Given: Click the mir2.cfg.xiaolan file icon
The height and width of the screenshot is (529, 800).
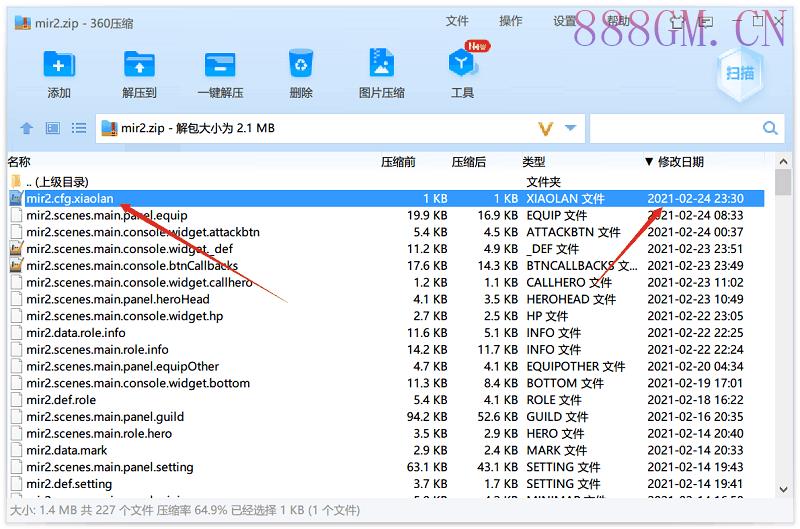Looking at the screenshot, I should [16, 198].
